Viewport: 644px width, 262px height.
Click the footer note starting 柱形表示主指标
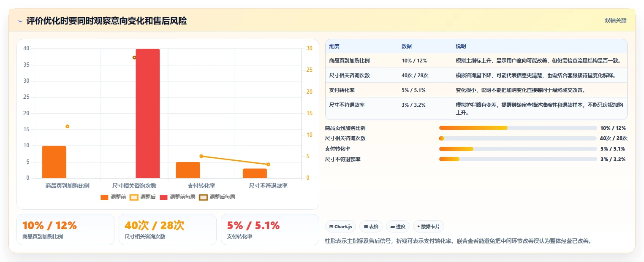pos(458,241)
